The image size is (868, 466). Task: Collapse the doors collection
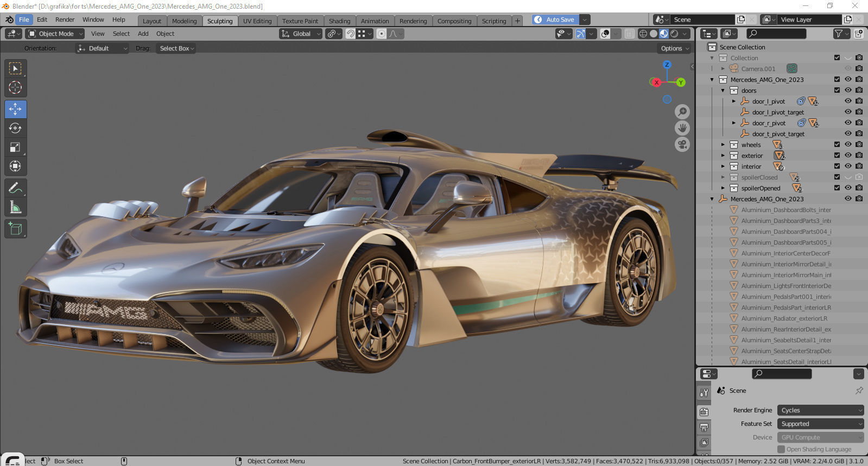click(x=723, y=90)
